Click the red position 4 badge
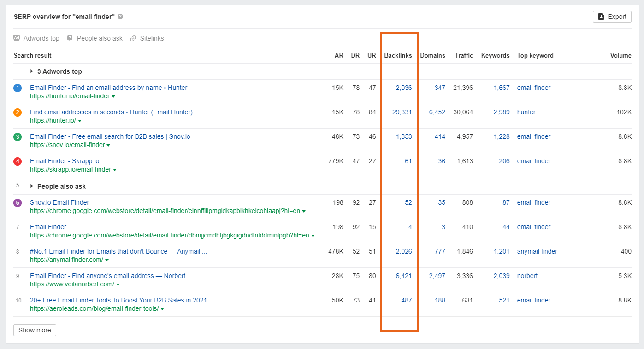Image resolution: width=644 pixels, height=349 pixels. coord(18,161)
